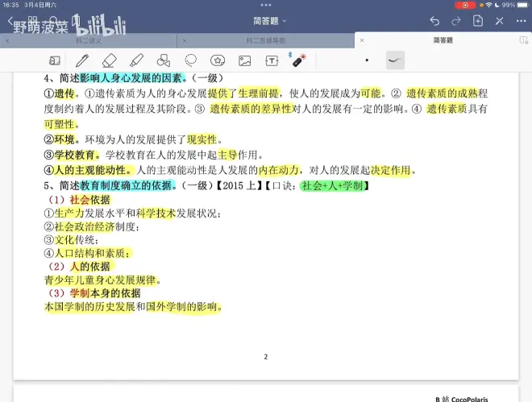
Task: Undo the last action
Action: 435,20
